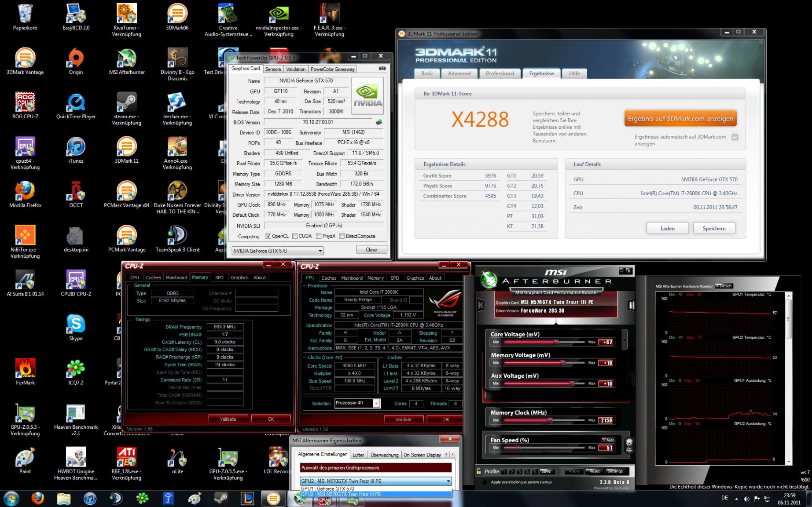Image resolution: width=812 pixels, height=507 pixels.
Task: Click the Core Voltage slider handle
Action: (556, 342)
